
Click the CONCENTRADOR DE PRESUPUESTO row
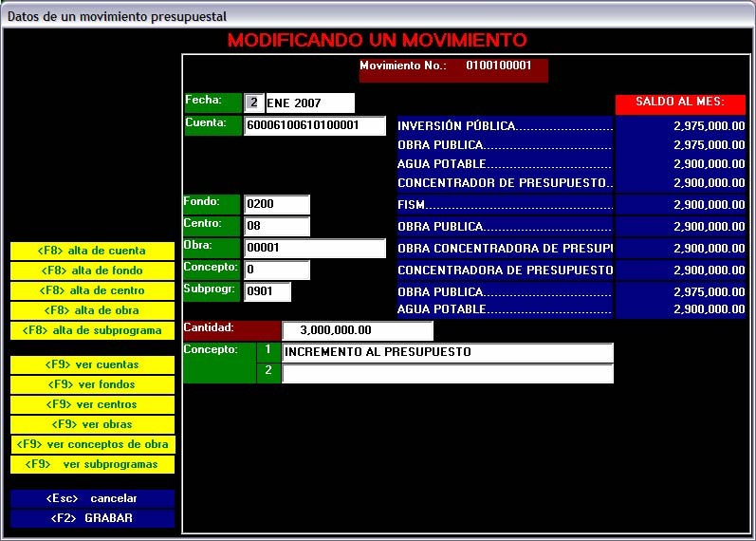(x=505, y=183)
